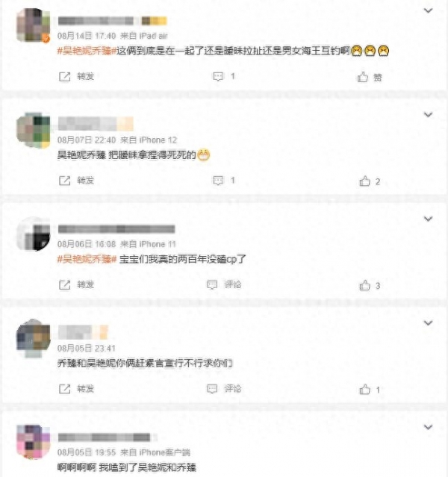Open the orange #吴艳妮乔臻# hashtag in 08月14日 post
The width and height of the screenshot is (448, 477).
coord(87,51)
